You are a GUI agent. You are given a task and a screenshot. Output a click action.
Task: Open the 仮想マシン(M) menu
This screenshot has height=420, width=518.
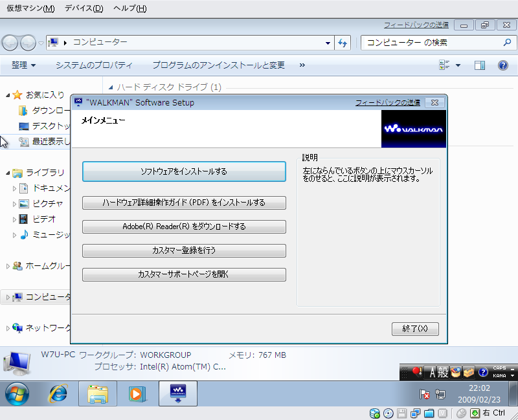[x=30, y=8]
